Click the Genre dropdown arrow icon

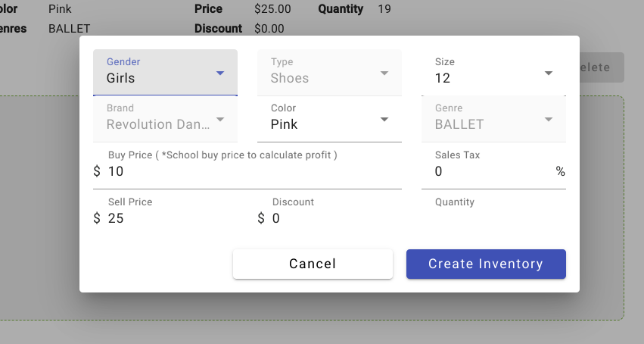coord(549,120)
